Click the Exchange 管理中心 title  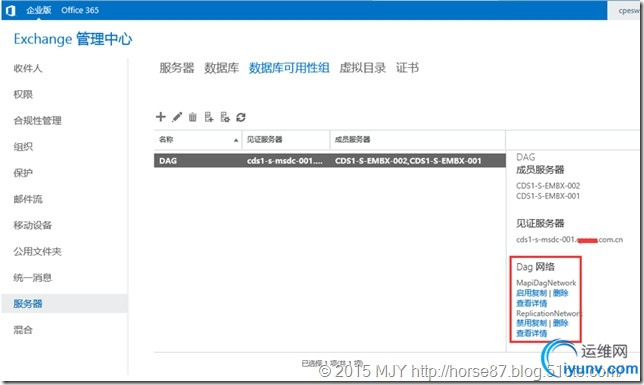click(x=73, y=39)
